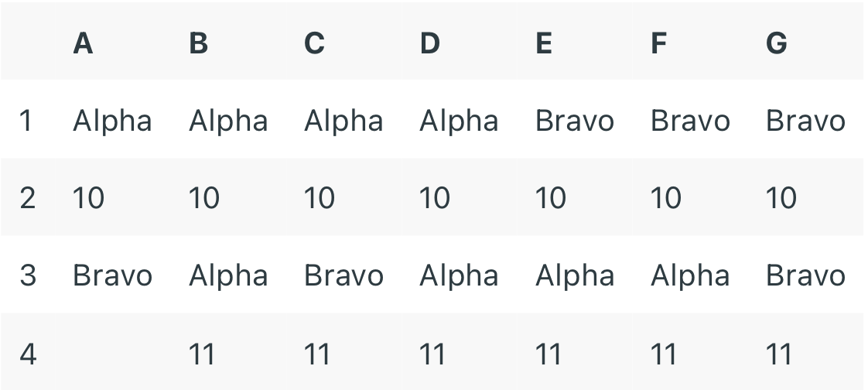Click cell A3 containing Bravo
This screenshot has height=390, width=868.
click(x=112, y=275)
